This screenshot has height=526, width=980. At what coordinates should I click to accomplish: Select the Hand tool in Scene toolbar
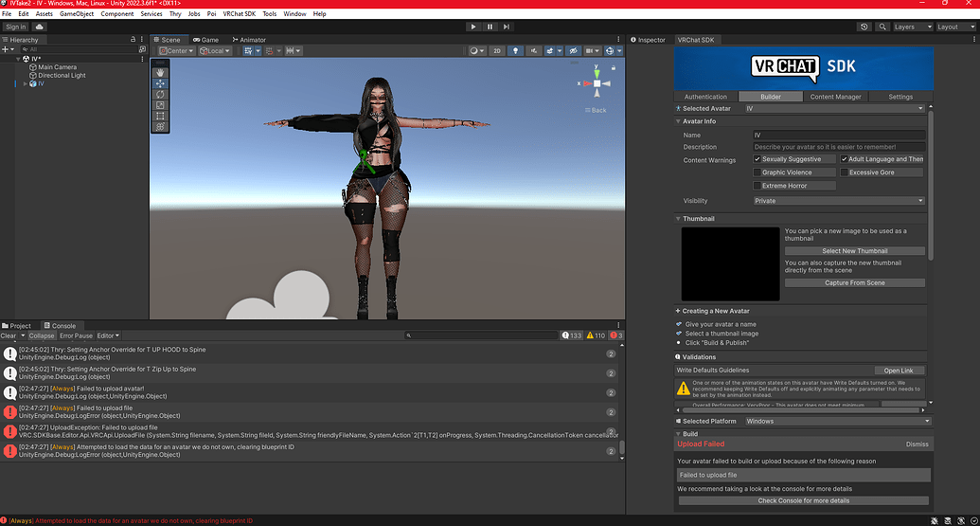point(160,72)
